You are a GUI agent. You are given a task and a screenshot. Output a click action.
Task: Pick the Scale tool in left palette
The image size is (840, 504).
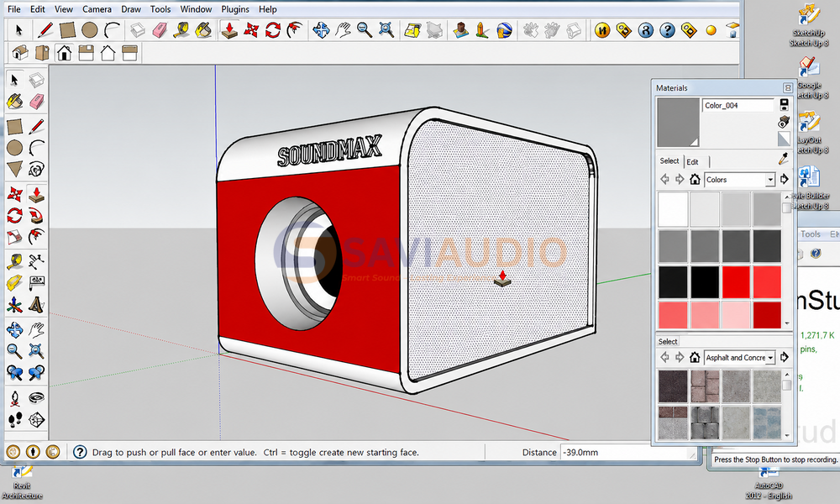(x=14, y=237)
